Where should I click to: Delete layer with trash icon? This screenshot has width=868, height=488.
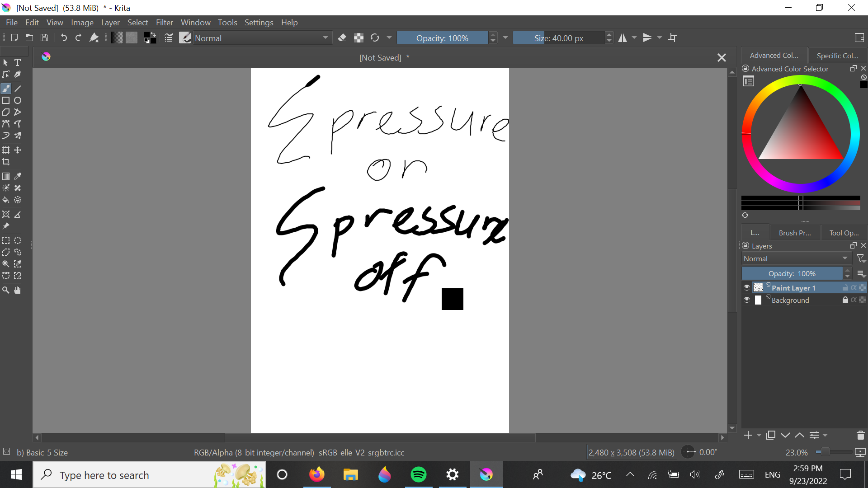860,435
